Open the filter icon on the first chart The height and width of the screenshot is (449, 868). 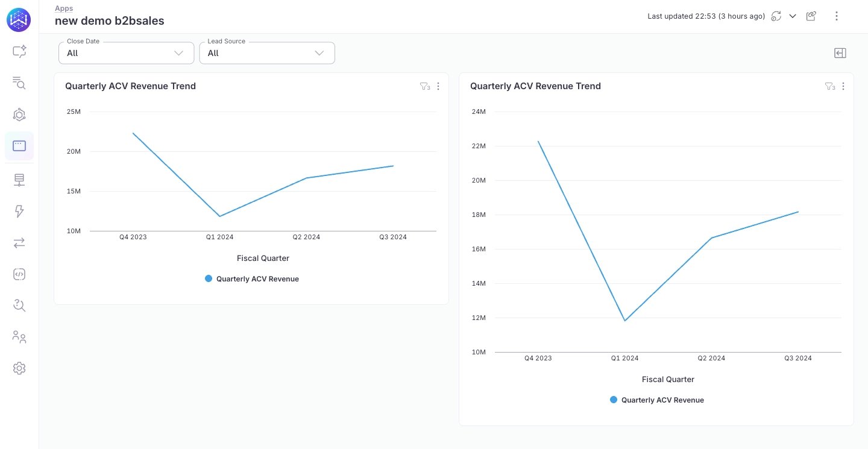pyautogui.click(x=425, y=87)
